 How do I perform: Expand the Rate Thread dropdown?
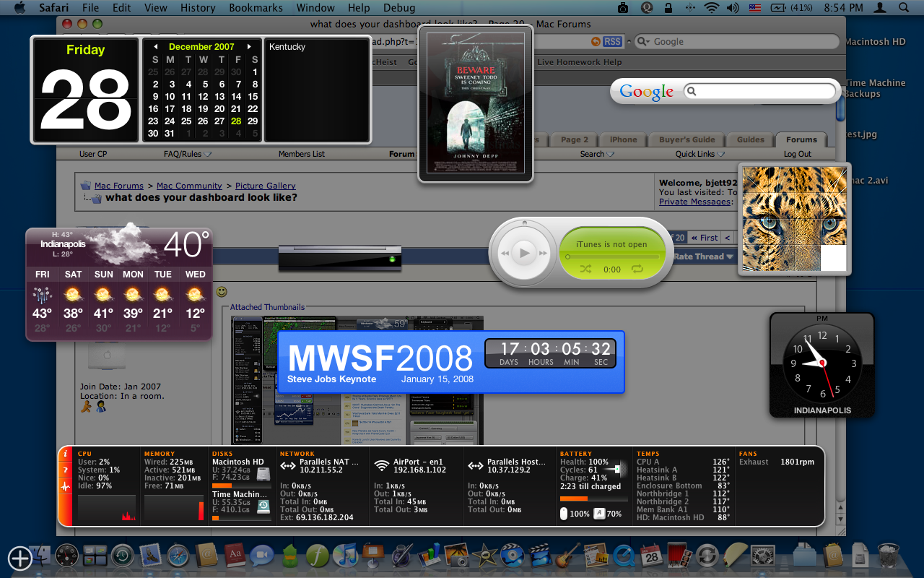click(703, 256)
